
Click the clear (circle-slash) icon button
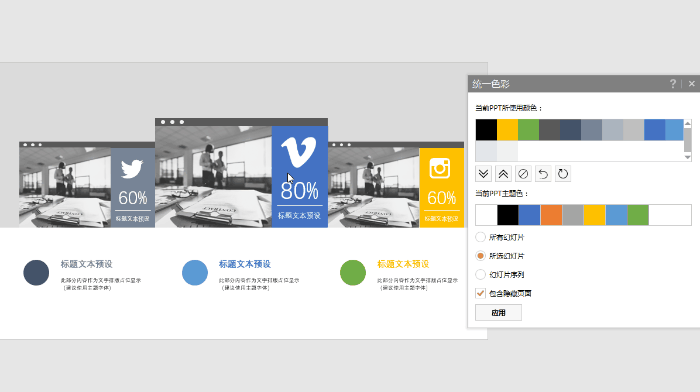pos(523,174)
